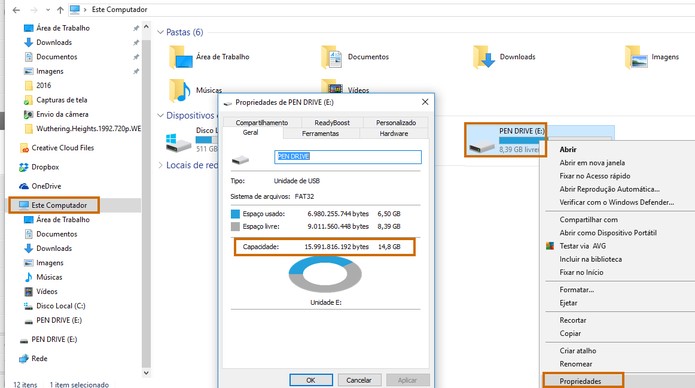The image size is (695, 388).
Task: Select Este Computador in navigation pane
Action: pos(59,205)
